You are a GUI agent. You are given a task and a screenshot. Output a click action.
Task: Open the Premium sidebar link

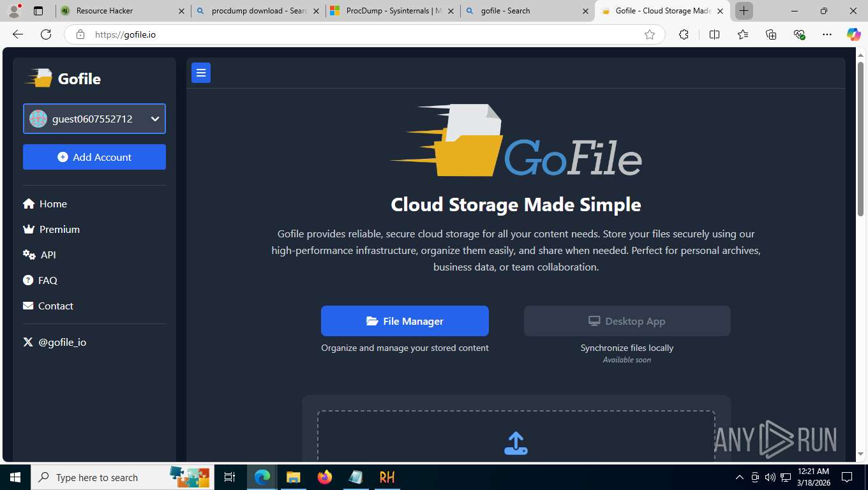[51, 230]
